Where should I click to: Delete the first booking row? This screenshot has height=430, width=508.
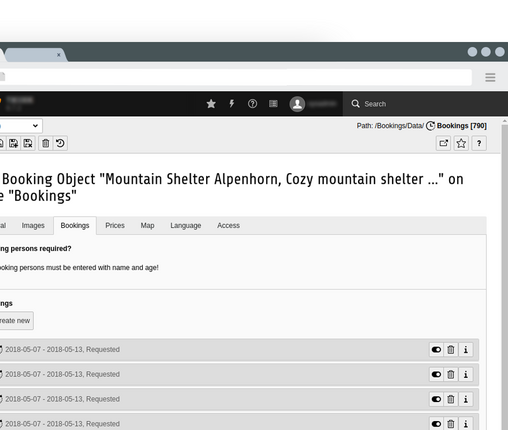pos(451,350)
